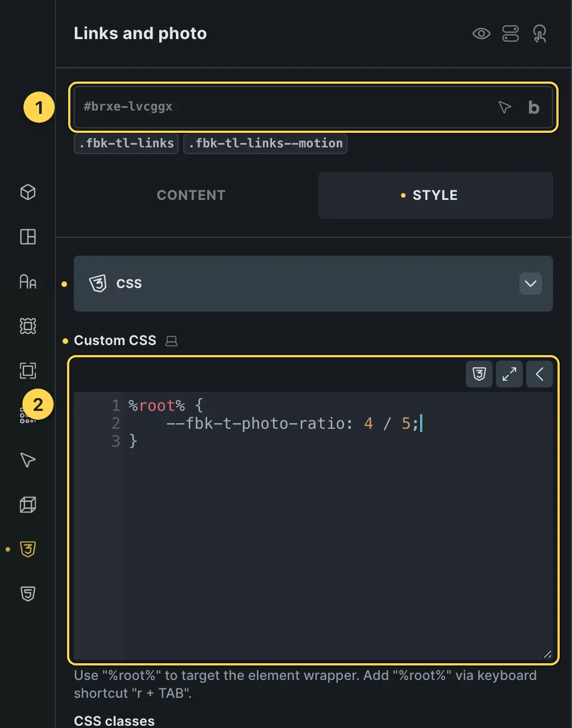The width and height of the screenshot is (572, 728).
Task: Open the cube icon in left sidebar
Action: click(x=28, y=192)
